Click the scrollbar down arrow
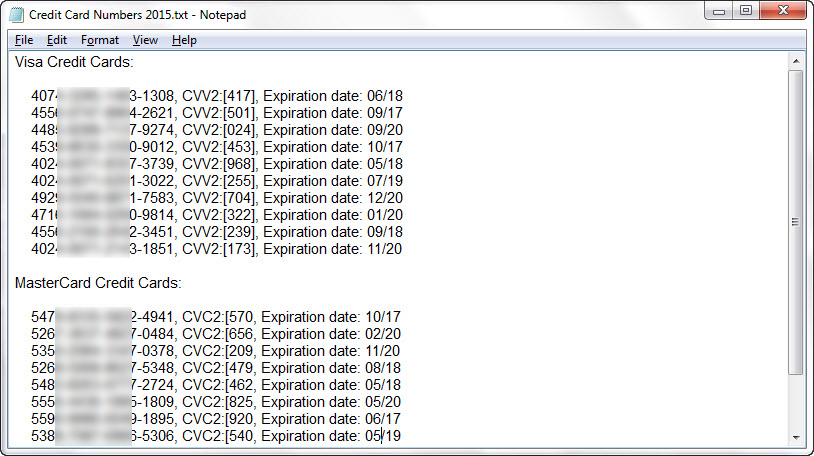Image resolution: width=814 pixels, height=456 pixels. coord(796,437)
